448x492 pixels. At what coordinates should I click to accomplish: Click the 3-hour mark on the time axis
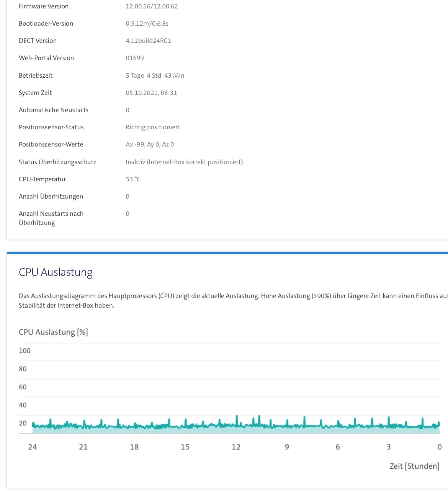(x=389, y=447)
